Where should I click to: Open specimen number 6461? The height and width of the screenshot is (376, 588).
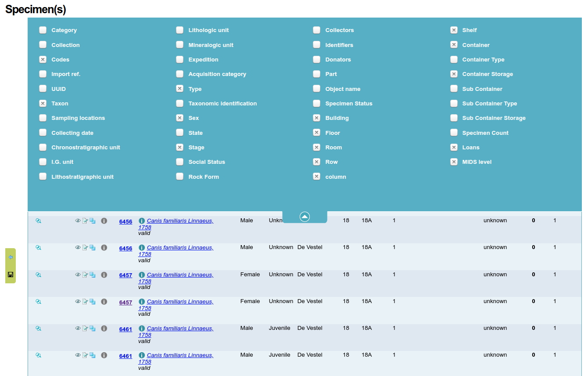(125, 329)
